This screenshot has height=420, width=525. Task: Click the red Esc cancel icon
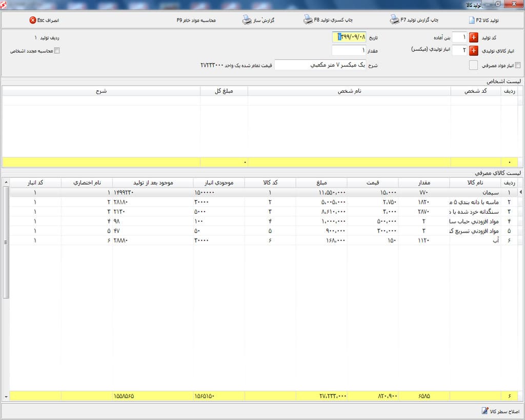(32, 20)
